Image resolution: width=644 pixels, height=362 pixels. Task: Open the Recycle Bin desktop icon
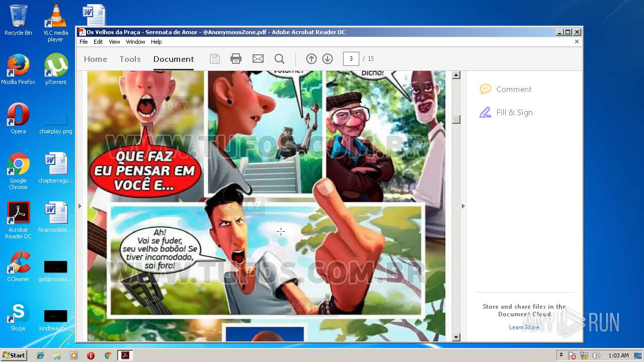point(18,20)
